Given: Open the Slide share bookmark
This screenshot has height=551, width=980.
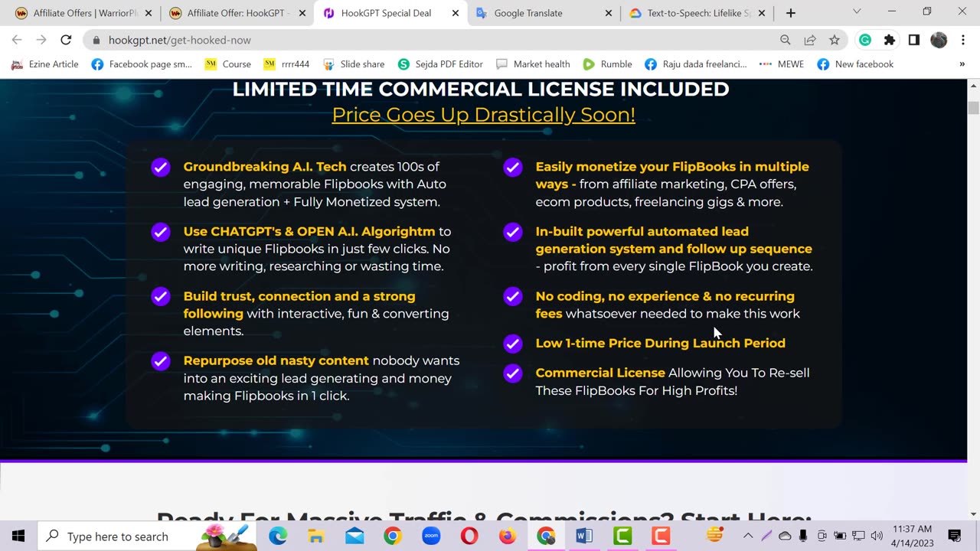Looking at the screenshot, I should [354, 64].
